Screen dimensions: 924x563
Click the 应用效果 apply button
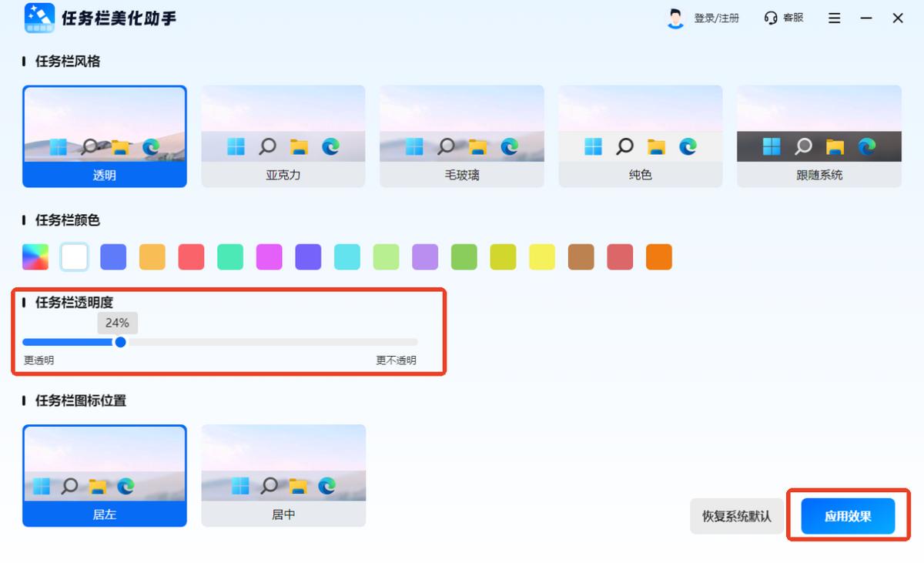pyautogui.click(x=847, y=516)
